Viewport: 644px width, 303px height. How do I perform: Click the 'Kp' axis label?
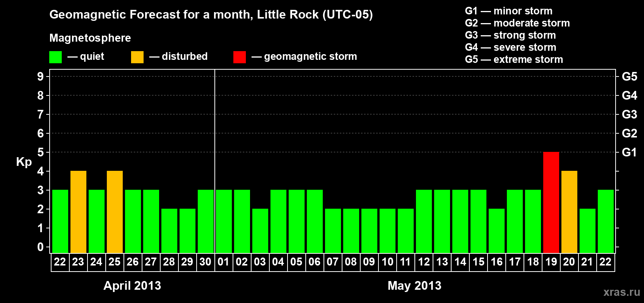[x=24, y=162]
